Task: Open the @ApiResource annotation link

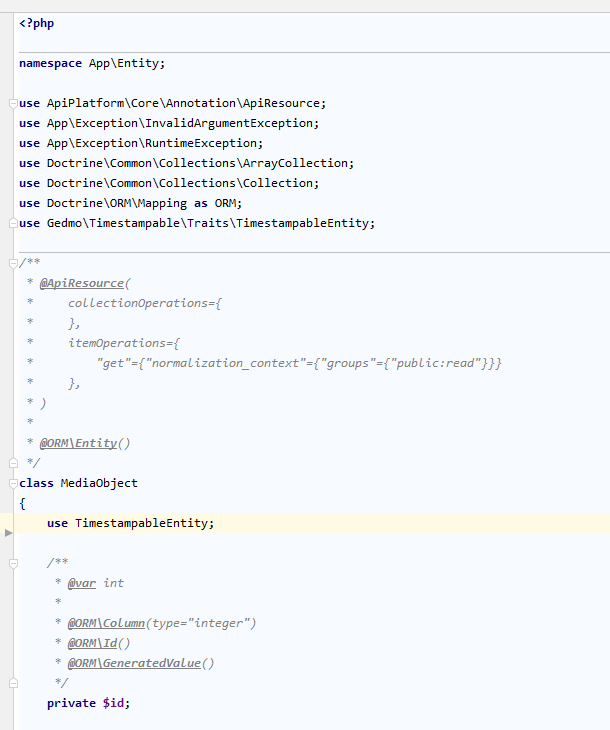Action: [82, 283]
